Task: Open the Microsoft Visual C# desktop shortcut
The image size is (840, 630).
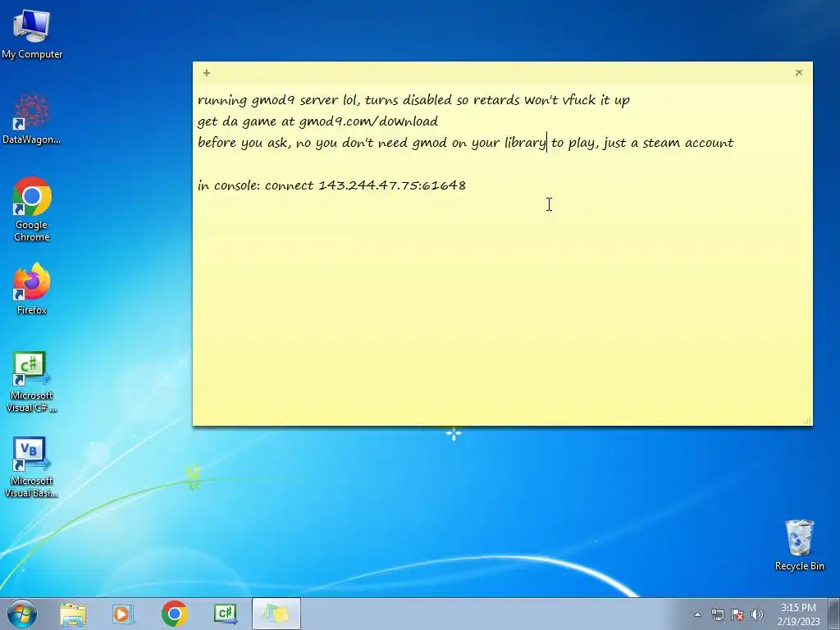Action: pyautogui.click(x=32, y=381)
